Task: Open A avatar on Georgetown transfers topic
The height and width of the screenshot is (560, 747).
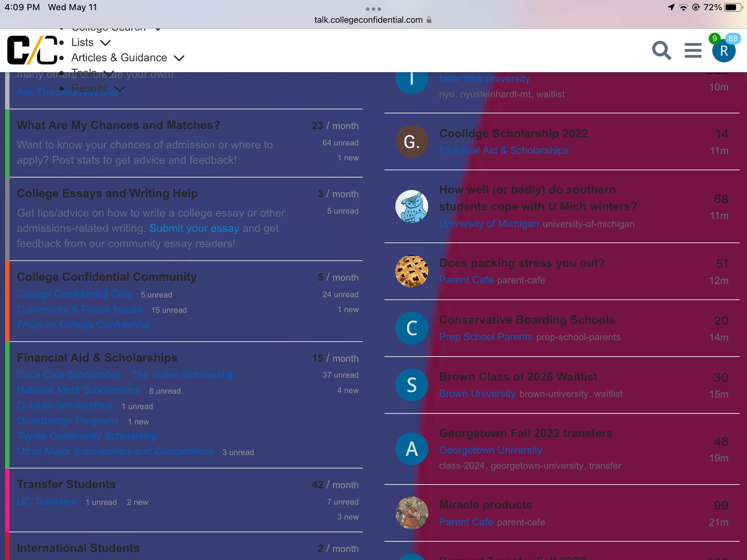Action: (x=412, y=449)
